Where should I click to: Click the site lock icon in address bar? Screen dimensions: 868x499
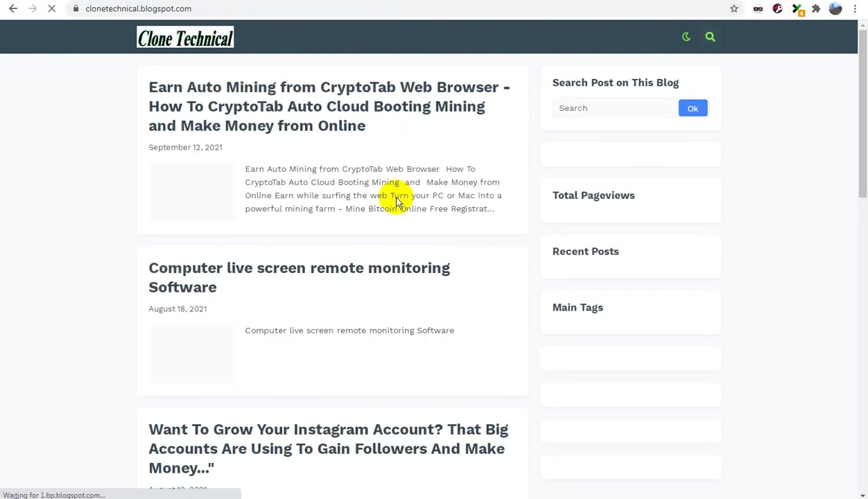click(x=76, y=8)
